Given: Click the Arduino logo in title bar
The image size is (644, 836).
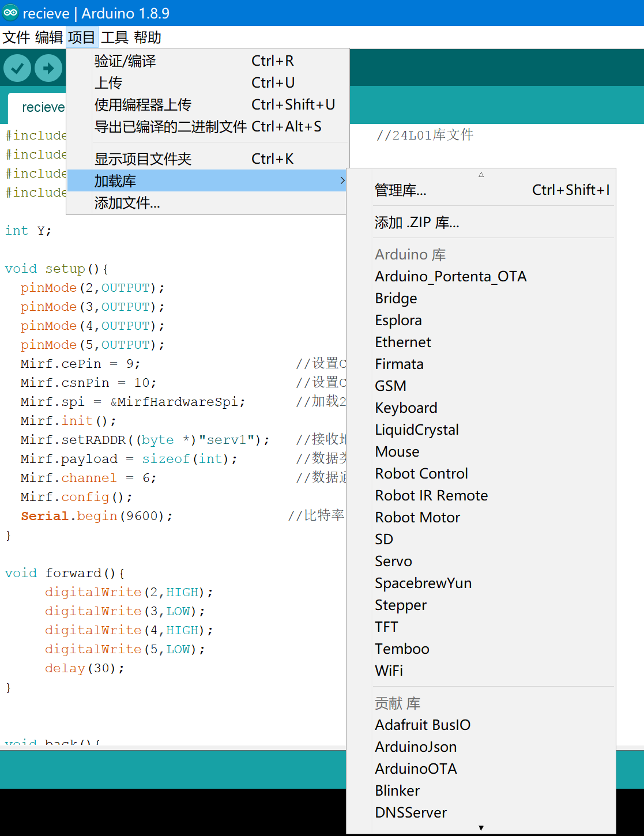Looking at the screenshot, I should tap(10, 13).
